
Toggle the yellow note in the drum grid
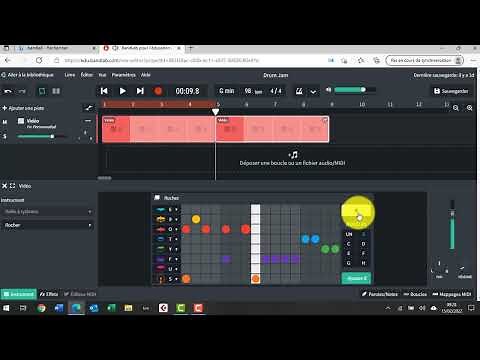196,219
